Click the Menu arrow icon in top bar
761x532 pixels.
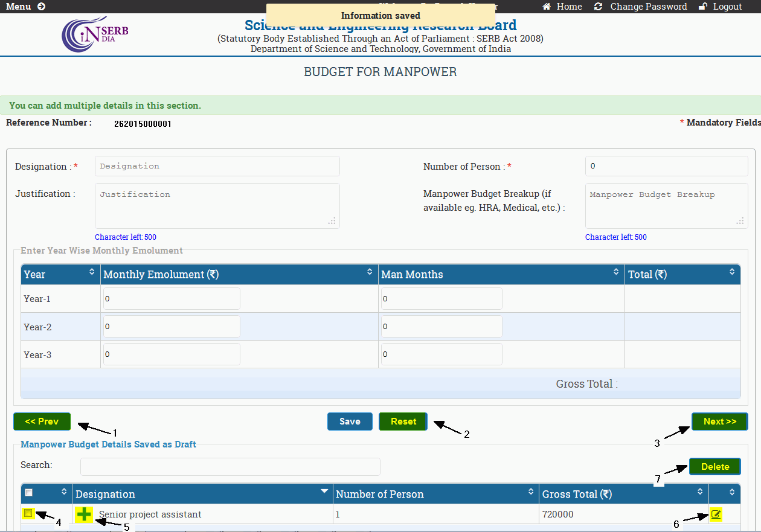coord(41,7)
